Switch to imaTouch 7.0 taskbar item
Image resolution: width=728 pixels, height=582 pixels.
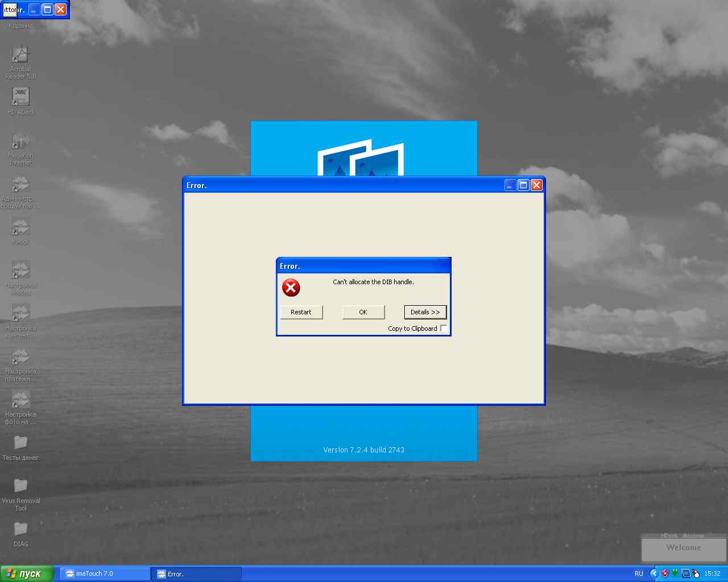click(105, 574)
